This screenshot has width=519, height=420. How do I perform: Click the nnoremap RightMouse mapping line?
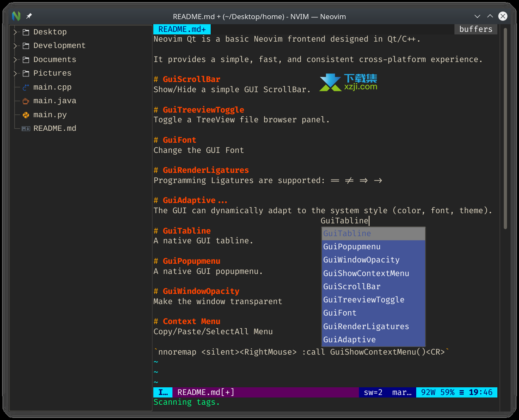coord(302,352)
